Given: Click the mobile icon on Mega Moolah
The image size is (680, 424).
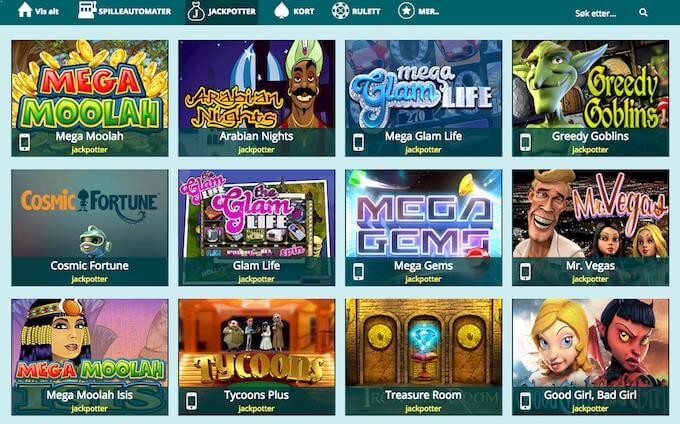Looking at the screenshot, I should (25, 143).
